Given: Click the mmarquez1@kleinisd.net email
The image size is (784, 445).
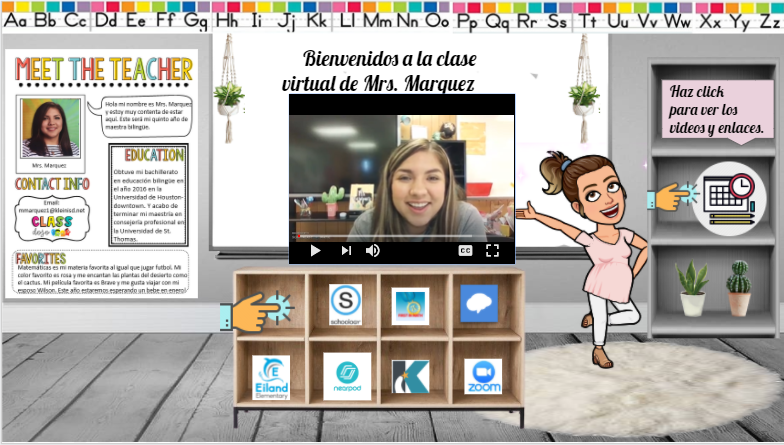Looking at the screenshot, I should click(52, 210).
